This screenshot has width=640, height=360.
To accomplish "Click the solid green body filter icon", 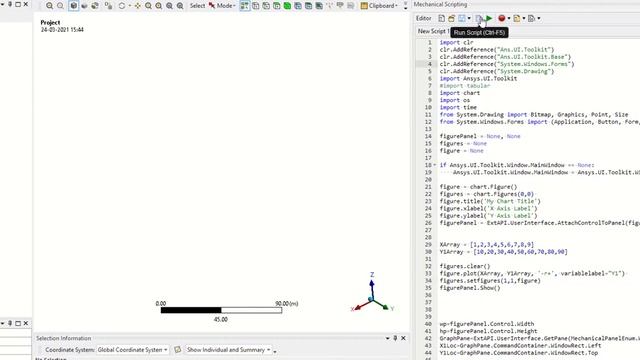I will [287, 6].
